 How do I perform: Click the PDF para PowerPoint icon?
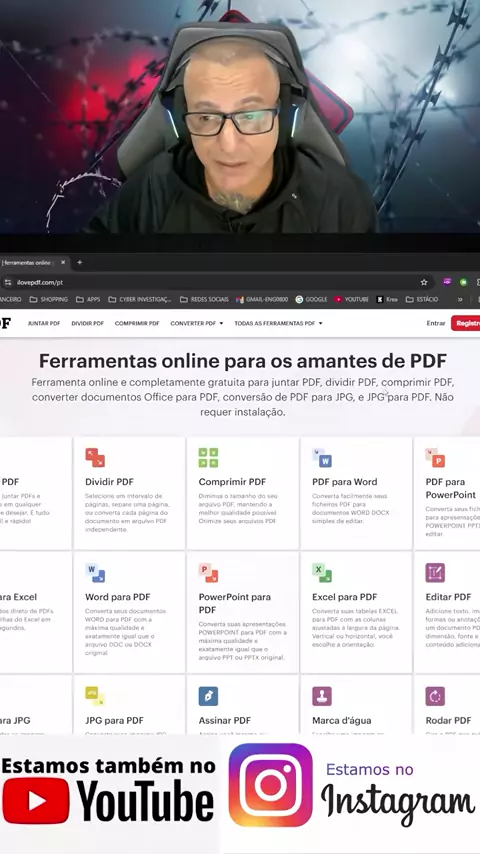[x=435, y=458]
